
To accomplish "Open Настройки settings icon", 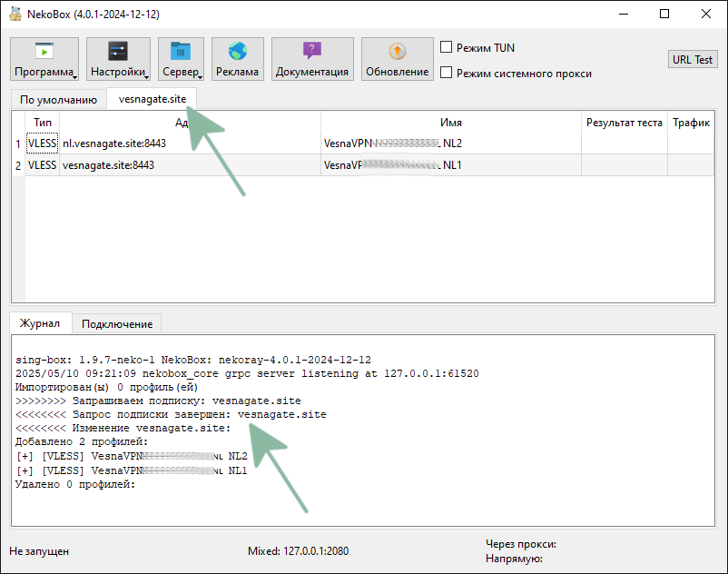I will 117,52.
